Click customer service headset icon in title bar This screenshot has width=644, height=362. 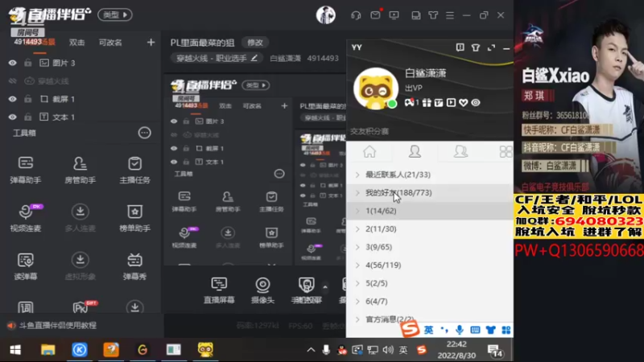(356, 15)
